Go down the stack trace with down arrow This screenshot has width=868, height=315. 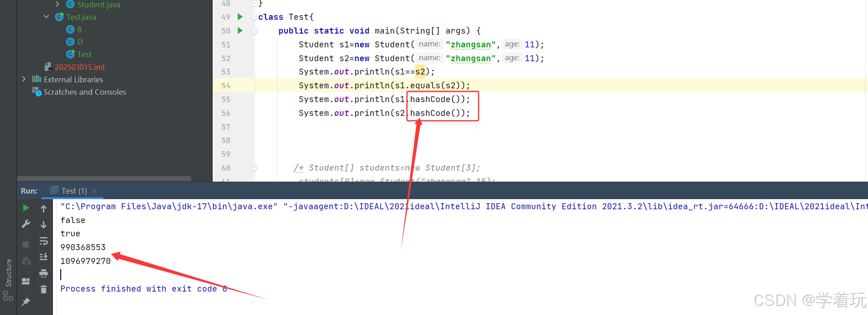click(x=44, y=224)
